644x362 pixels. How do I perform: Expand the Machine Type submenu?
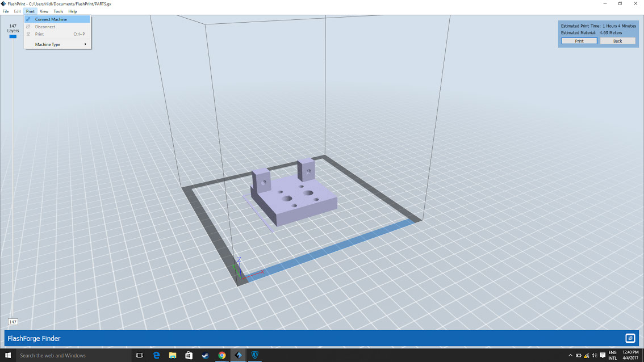tap(57, 44)
